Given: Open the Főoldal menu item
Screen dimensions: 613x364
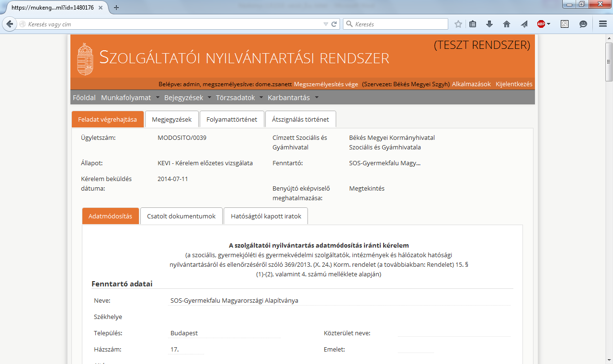Looking at the screenshot, I should point(84,98).
